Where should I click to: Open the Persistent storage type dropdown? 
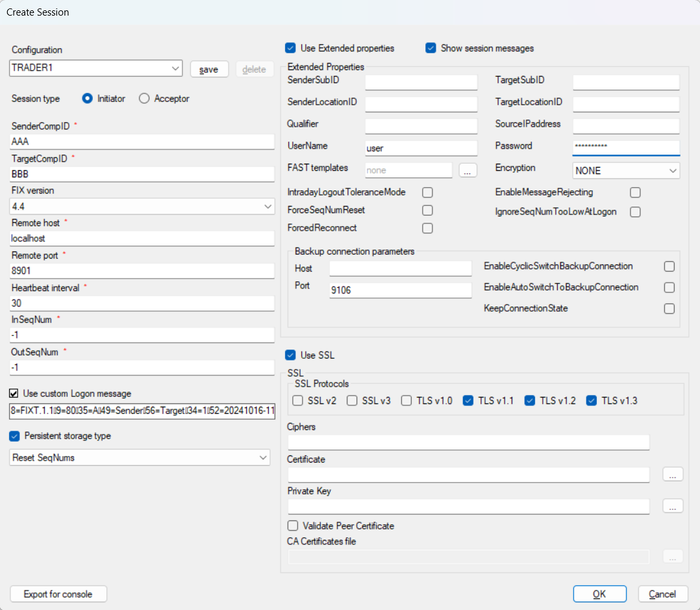coord(263,457)
